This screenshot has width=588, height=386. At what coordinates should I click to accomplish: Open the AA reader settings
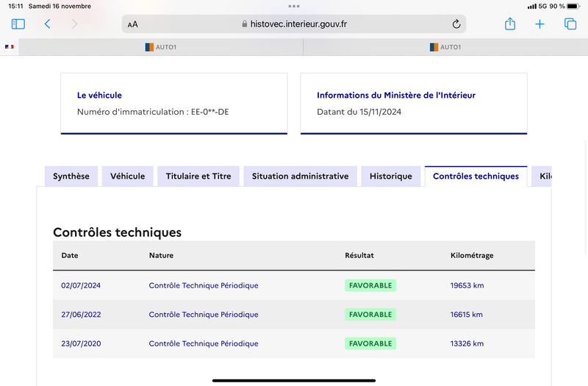(x=133, y=24)
